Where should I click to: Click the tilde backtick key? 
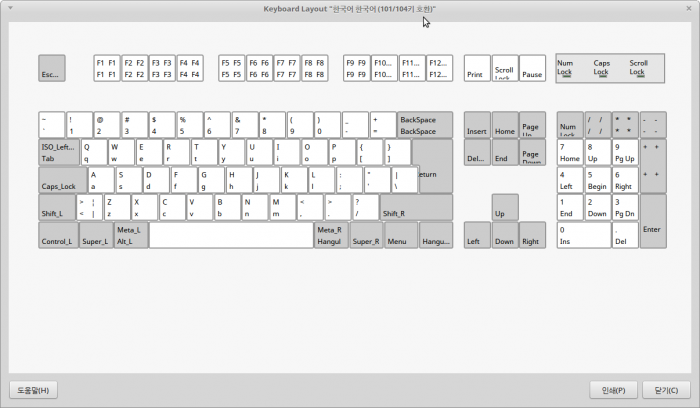(52, 125)
